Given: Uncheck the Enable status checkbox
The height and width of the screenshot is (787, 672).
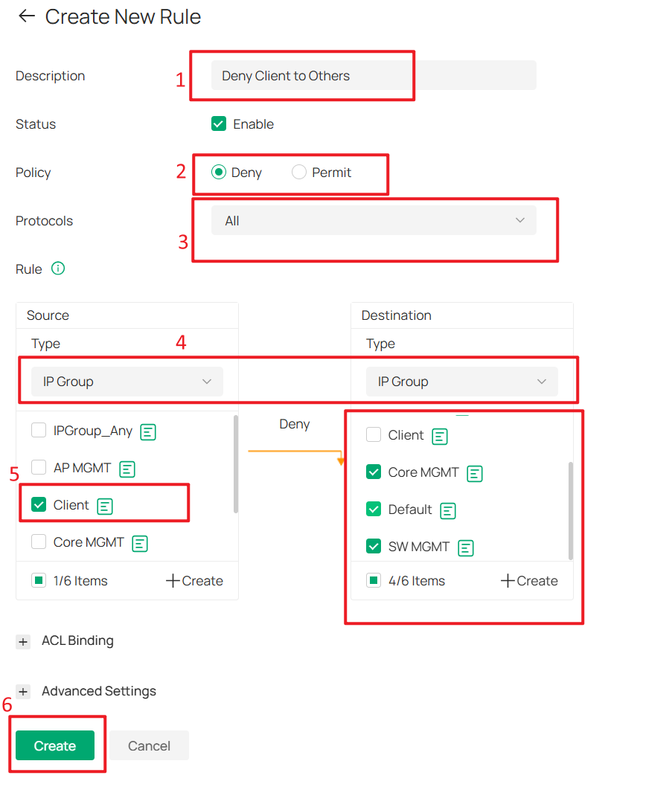Looking at the screenshot, I should tap(219, 123).
